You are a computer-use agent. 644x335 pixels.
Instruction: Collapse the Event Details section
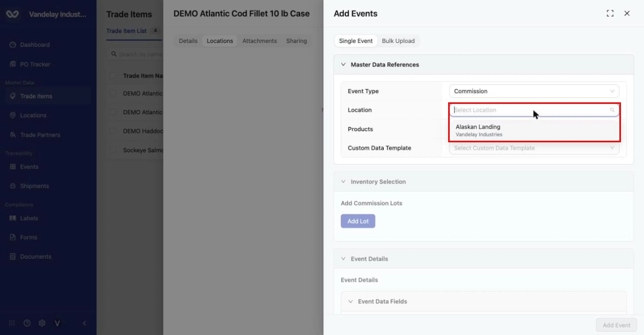click(343, 259)
